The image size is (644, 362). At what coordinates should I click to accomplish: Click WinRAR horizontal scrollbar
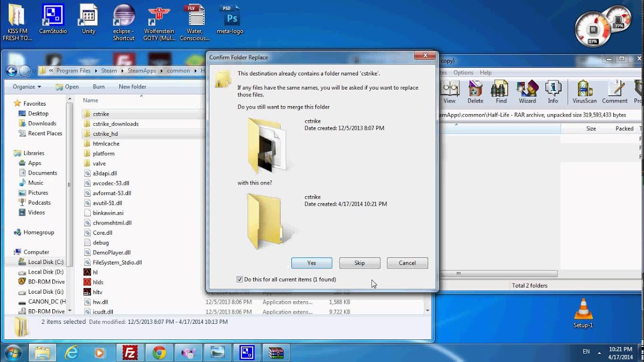(498, 274)
